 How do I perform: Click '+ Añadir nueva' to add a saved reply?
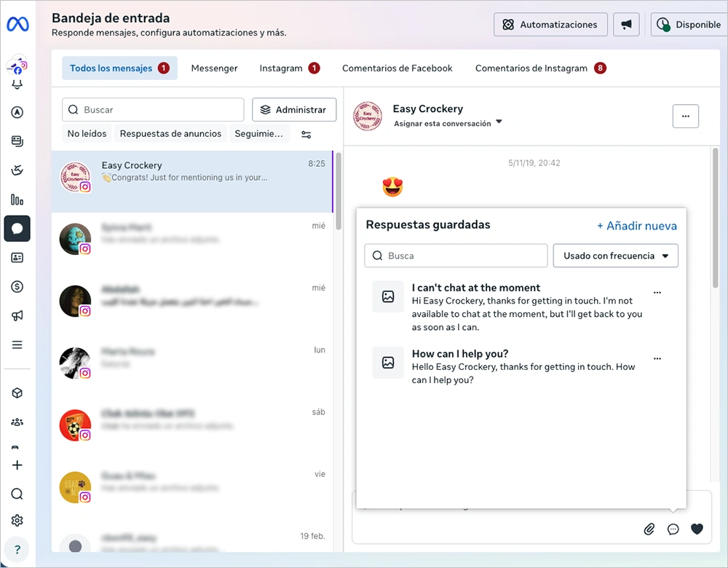click(x=637, y=226)
